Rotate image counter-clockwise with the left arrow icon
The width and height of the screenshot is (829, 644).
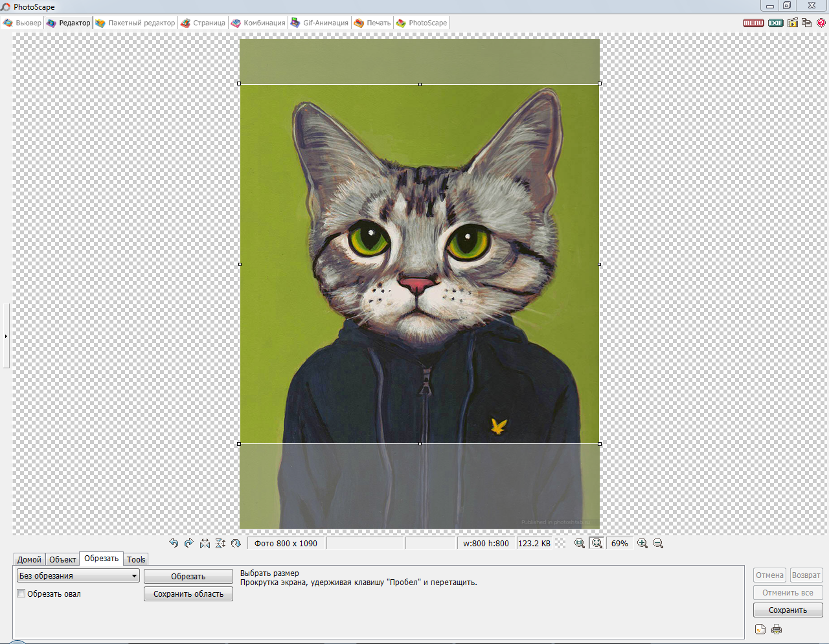174,543
